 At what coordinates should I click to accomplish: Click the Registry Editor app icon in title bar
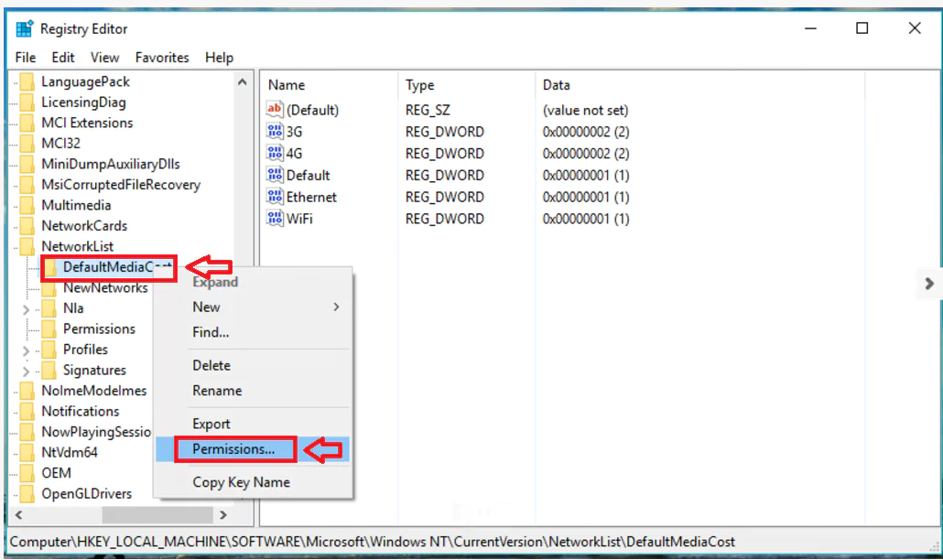(25, 28)
